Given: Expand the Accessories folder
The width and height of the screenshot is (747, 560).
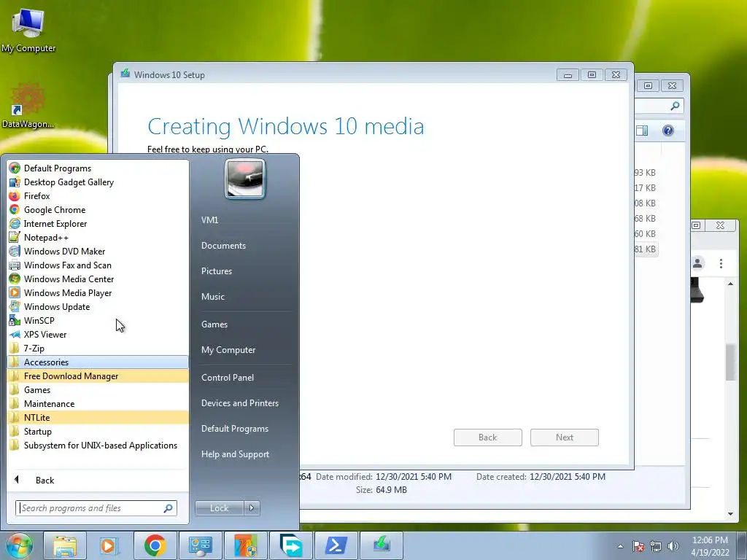Looking at the screenshot, I should click(x=98, y=362).
